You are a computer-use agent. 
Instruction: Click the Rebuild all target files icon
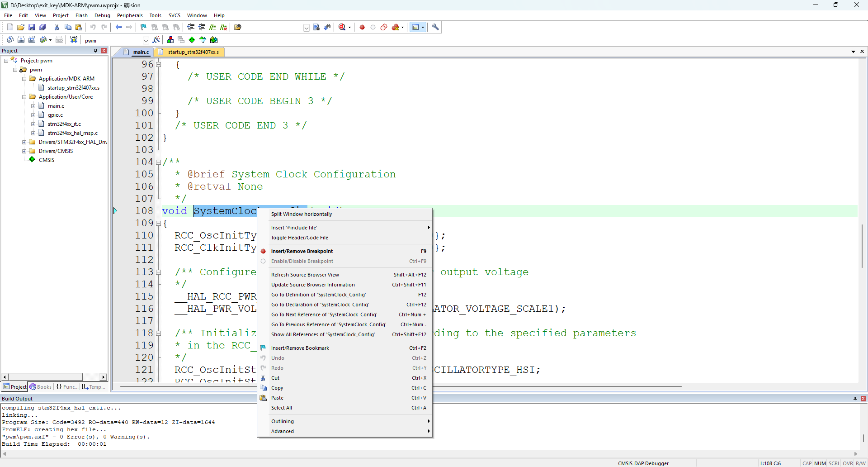[32, 40]
